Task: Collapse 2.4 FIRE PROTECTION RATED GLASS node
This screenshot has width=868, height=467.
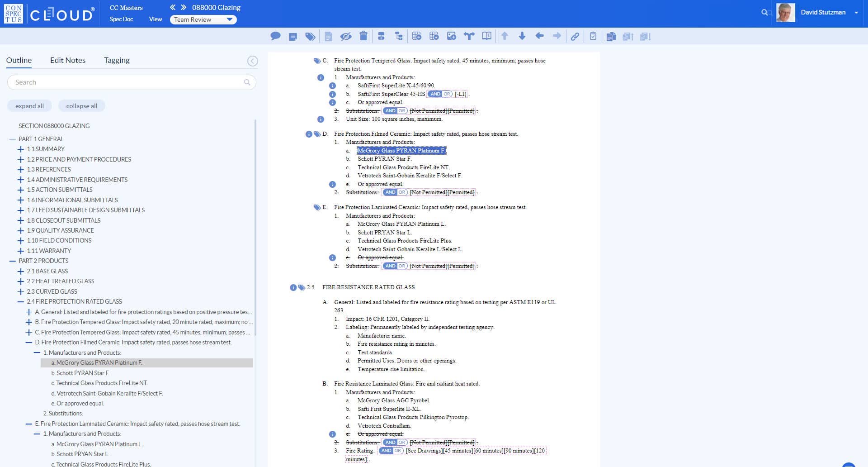Action: pos(21,302)
